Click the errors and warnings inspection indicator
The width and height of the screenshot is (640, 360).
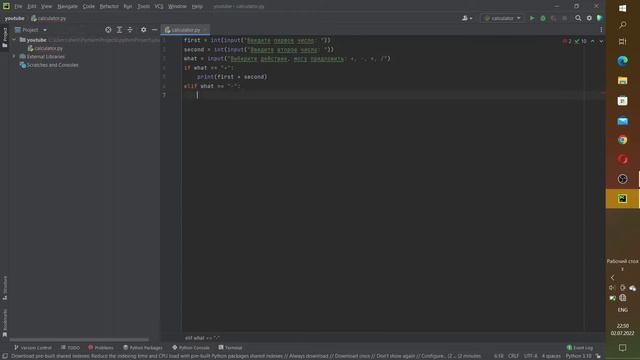tap(574, 41)
